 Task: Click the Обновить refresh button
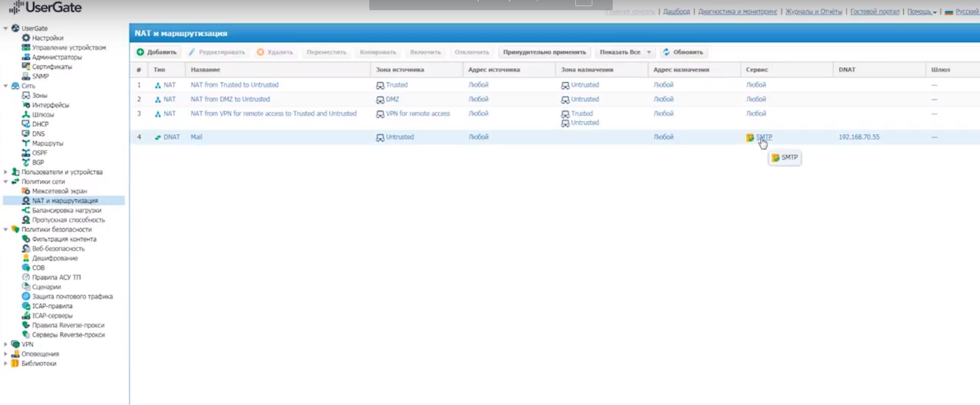683,52
